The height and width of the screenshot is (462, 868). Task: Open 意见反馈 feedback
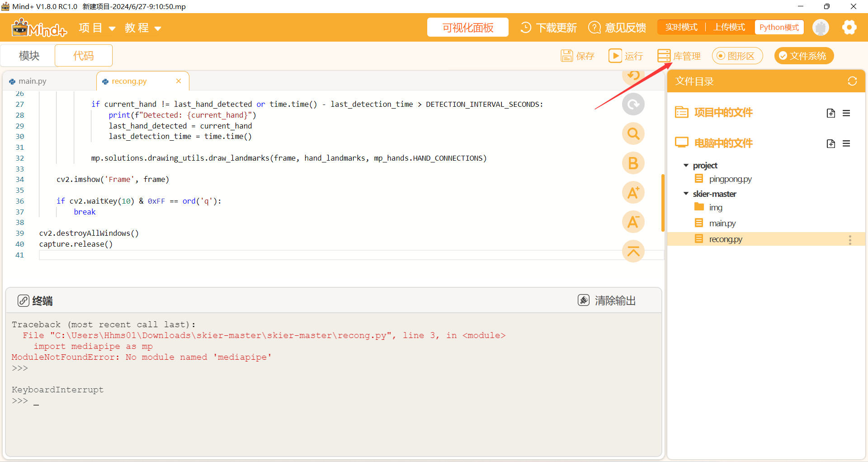tap(617, 28)
